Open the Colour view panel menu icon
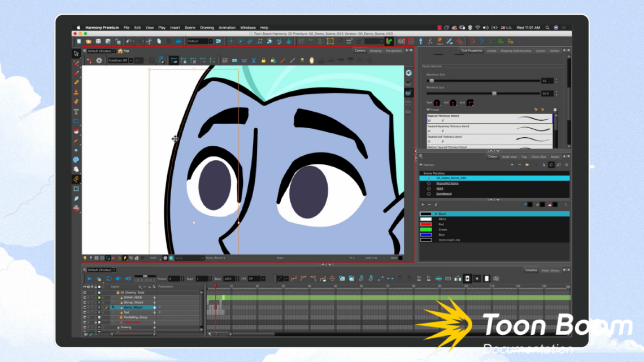The height and width of the screenshot is (362, 644). [421, 157]
